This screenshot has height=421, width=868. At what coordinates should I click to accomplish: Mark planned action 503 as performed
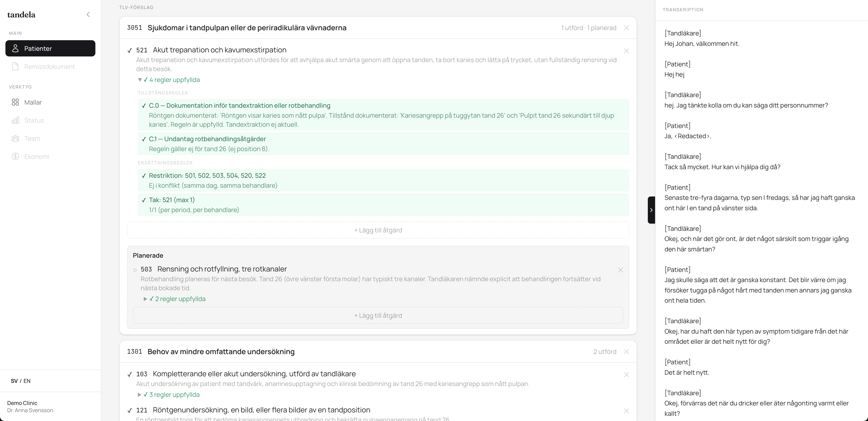[135, 270]
